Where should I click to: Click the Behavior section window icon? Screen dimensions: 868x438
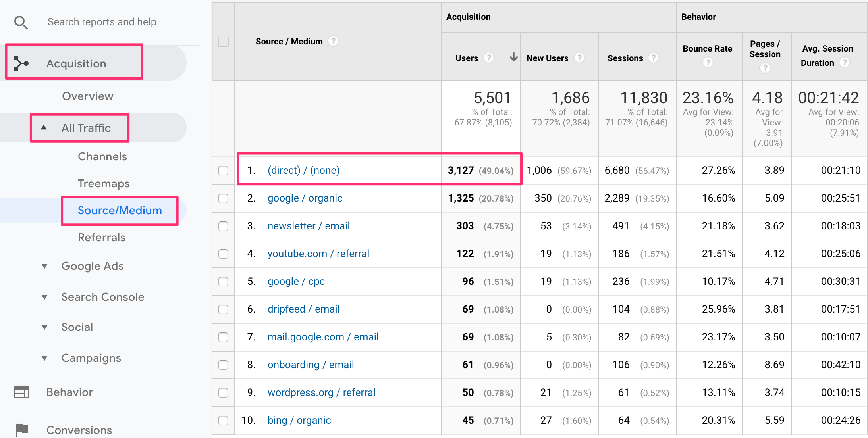point(21,392)
